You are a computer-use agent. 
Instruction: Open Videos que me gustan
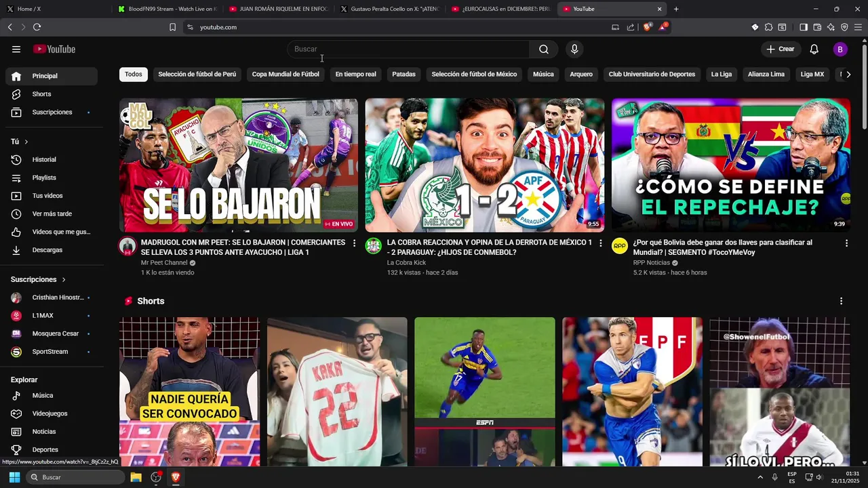(x=51, y=232)
